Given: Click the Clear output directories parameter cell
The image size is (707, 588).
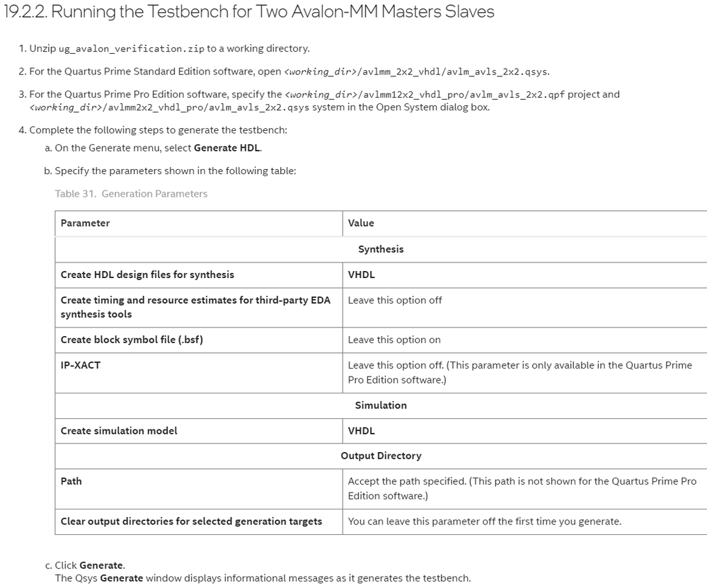Looking at the screenshot, I should (x=191, y=521).
